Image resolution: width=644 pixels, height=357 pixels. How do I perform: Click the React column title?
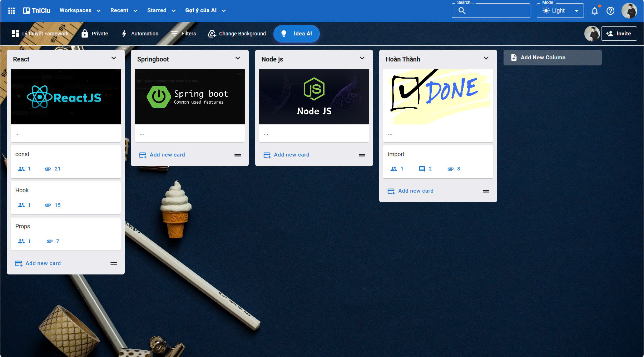click(21, 59)
